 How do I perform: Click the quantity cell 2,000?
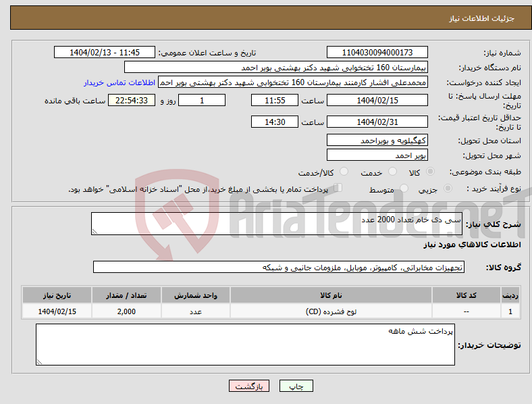pyautogui.click(x=126, y=311)
